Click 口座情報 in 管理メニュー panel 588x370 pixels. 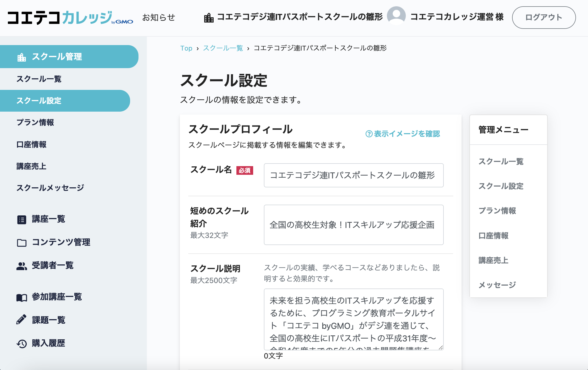click(493, 236)
